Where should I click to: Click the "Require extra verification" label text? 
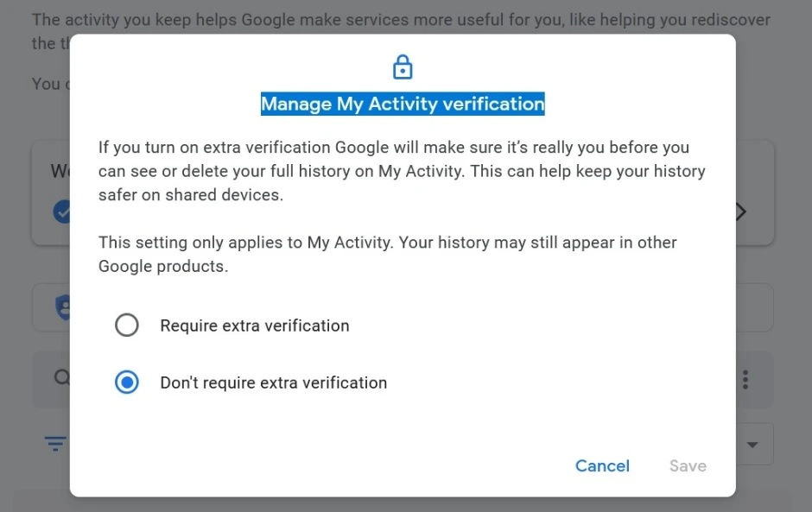coord(255,326)
